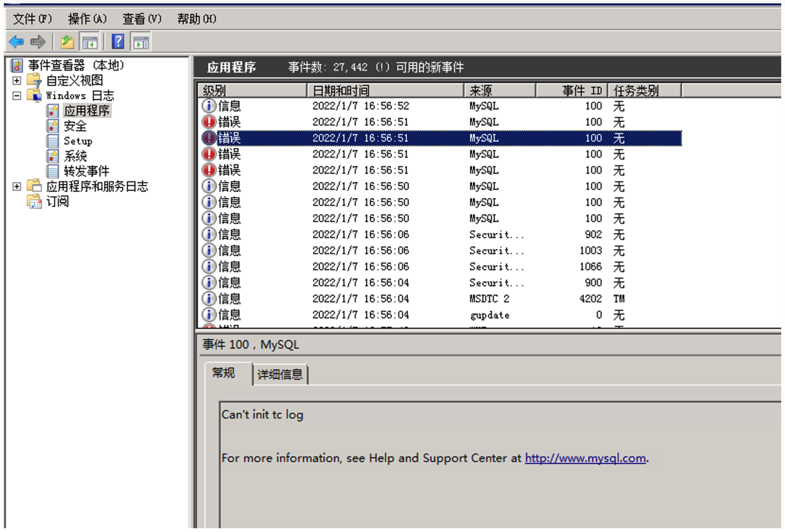Select the 安全 log in tree
The width and height of the screenshot is (785, 532).
pyautogui.click(x=75, y=126)
